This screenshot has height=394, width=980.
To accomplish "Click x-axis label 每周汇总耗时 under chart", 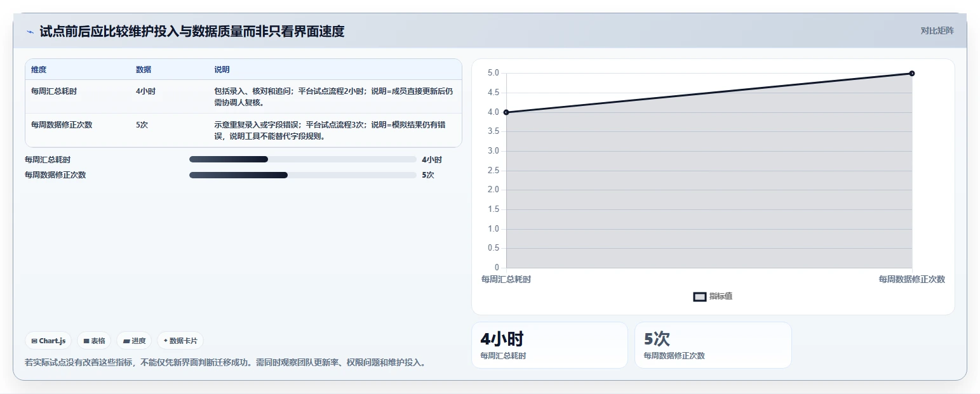I will click(506, 279).
